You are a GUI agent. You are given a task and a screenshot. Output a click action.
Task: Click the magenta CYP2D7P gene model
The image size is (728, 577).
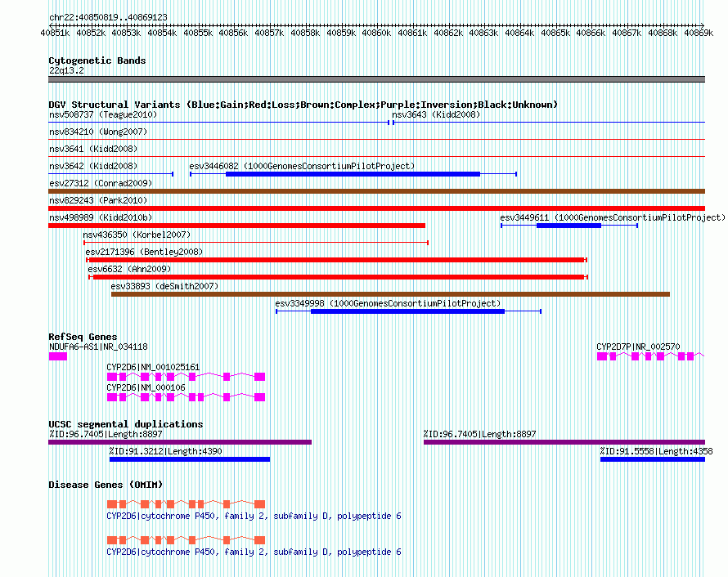(650, 356)
